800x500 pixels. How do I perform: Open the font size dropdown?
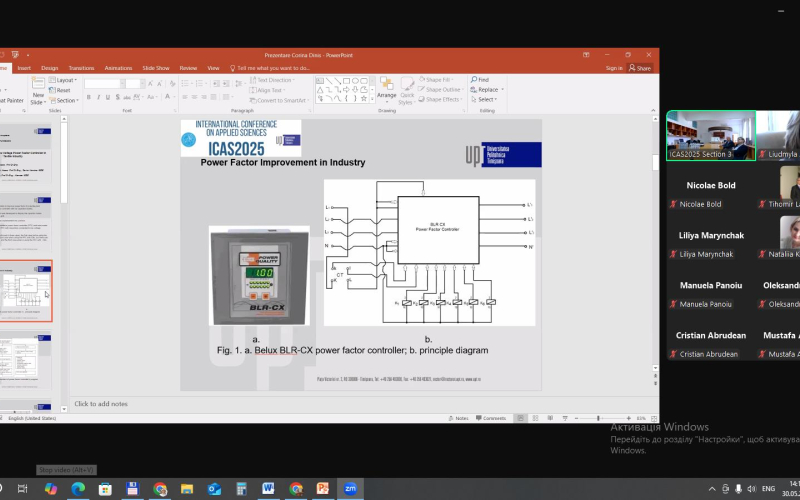pos(142,83)
